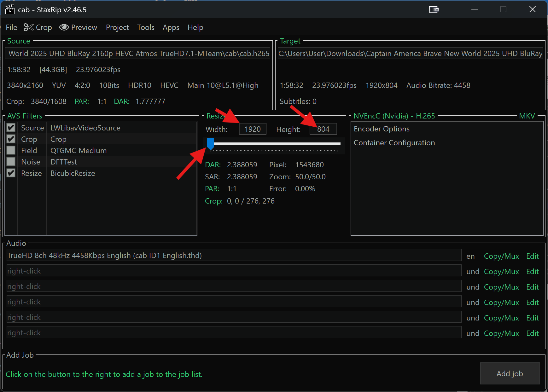Open the File menu
This screenshot has height=392, width=548.
tap(11, 27)
